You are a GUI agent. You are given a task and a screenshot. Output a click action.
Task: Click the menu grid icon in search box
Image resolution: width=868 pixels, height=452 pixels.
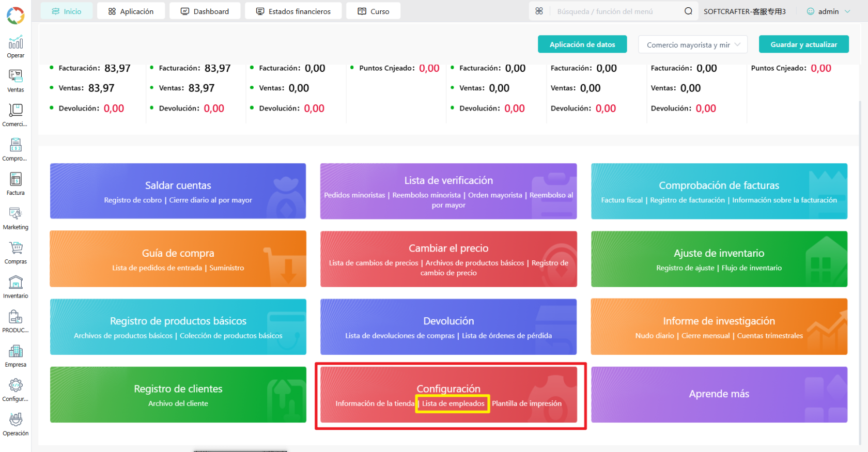539,11
